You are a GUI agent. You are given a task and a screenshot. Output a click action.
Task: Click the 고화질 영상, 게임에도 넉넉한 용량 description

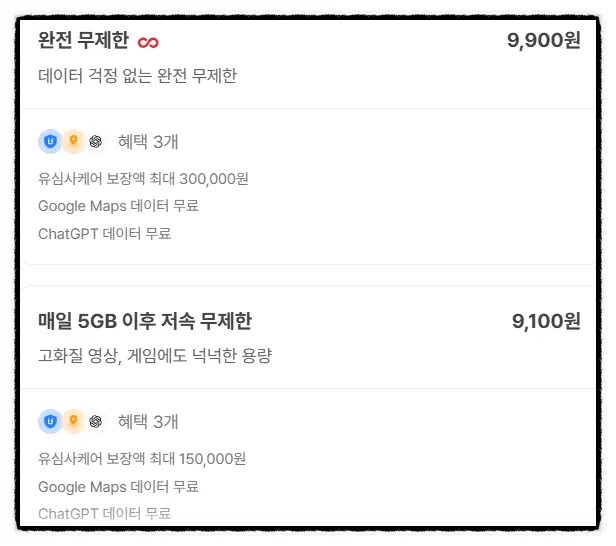155,356
